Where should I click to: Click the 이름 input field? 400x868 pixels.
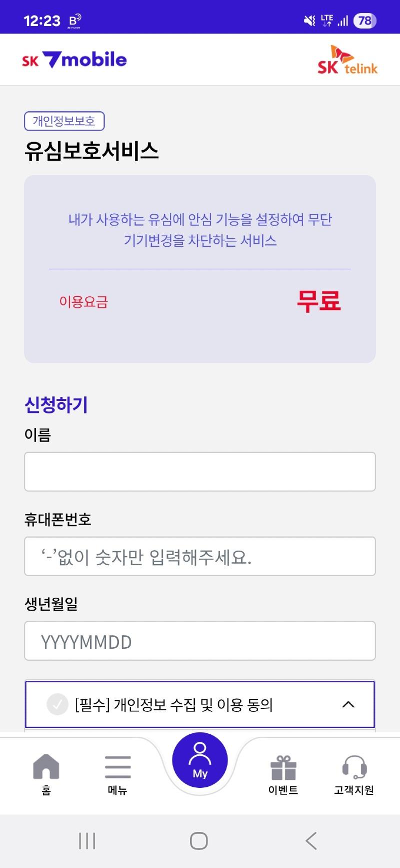pos(200,472)
